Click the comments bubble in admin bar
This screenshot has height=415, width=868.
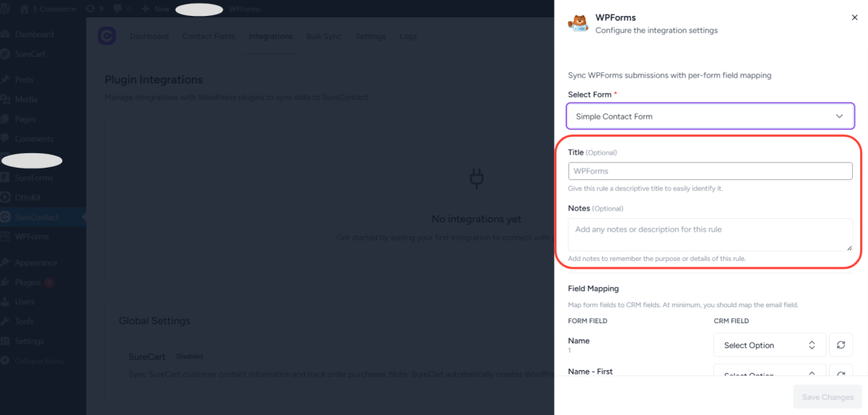click(116, 9)
